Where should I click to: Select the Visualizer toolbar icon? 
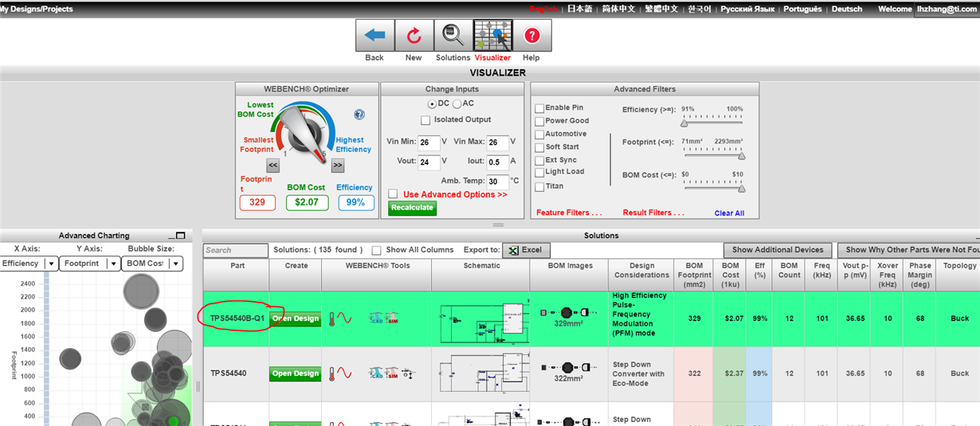492,36
